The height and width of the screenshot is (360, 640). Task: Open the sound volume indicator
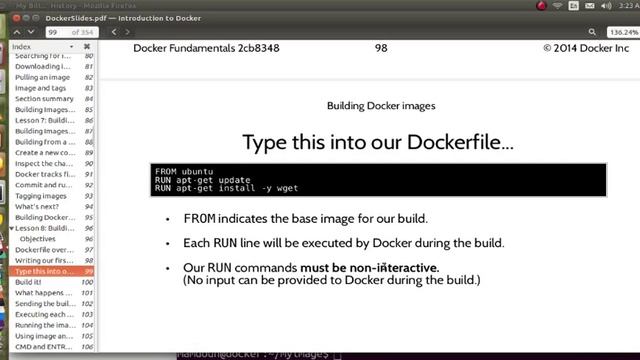click(x=606, y=6)
